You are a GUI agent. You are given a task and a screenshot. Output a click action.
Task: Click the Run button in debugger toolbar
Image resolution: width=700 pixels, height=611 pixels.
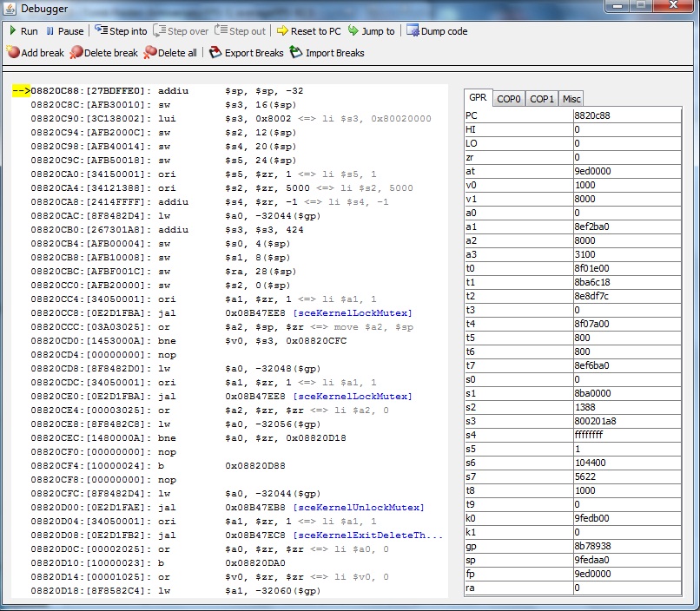coord(23,31)
